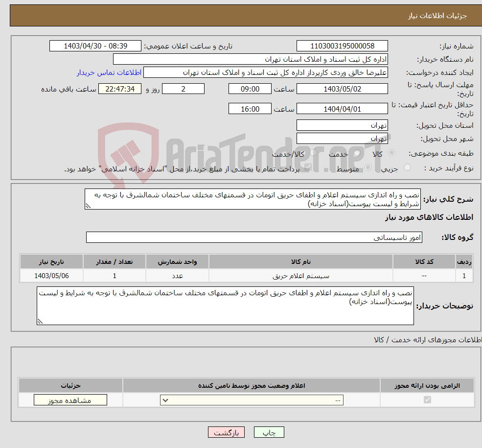Click the گروه کالا field امور تاسیساتی
The width and height of the screenshot is (482, 448).
tap(254, 237)
